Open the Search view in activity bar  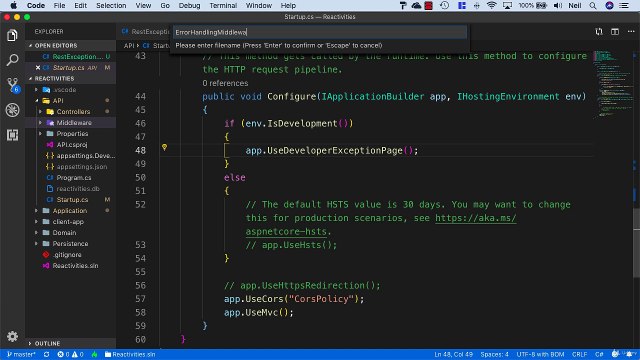(12, 60)
